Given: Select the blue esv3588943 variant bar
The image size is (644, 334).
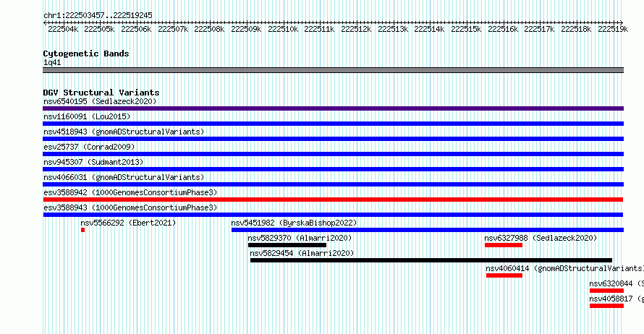Looking at the screenshot, I should tap(333, 215).
